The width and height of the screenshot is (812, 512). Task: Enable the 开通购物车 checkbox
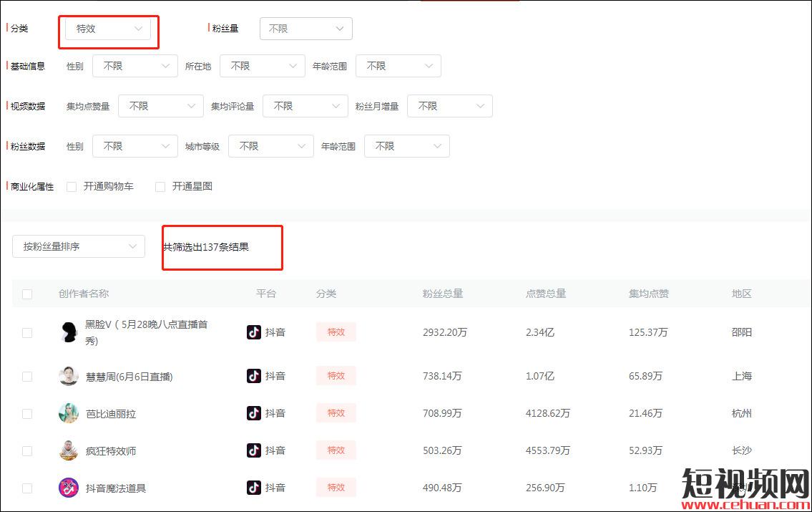(72, 187)
